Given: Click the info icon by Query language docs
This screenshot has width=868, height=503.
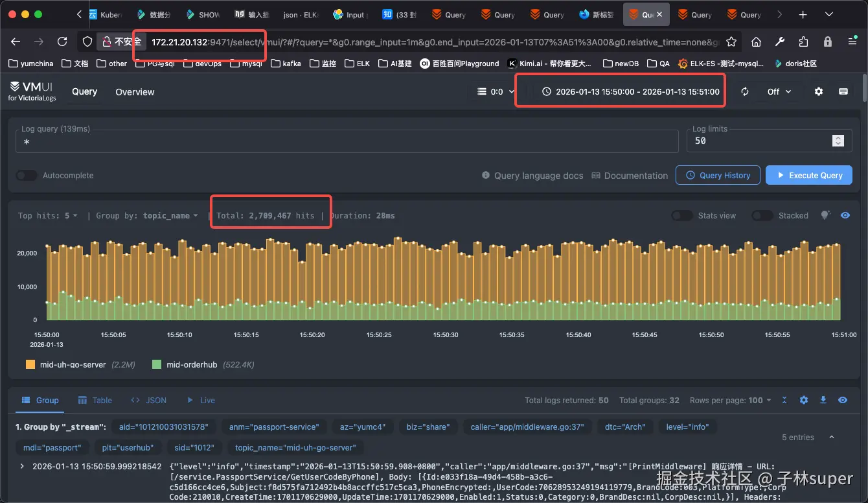Looking at the screenshot, I should click(486, 176).
